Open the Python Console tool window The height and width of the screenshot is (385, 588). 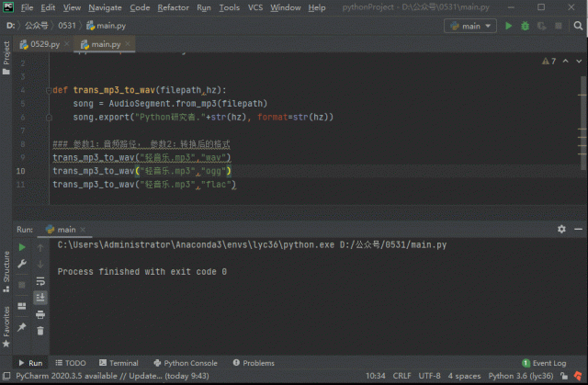(185, 363)
